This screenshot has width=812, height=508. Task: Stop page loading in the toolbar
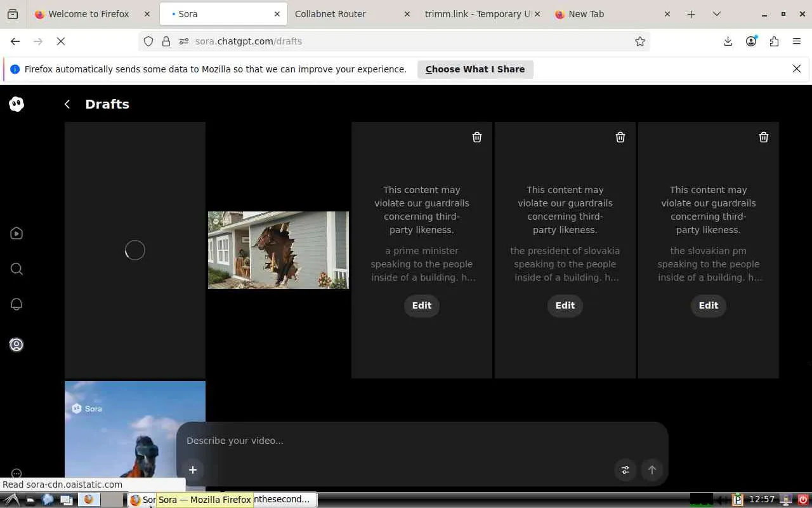[61, 41]
